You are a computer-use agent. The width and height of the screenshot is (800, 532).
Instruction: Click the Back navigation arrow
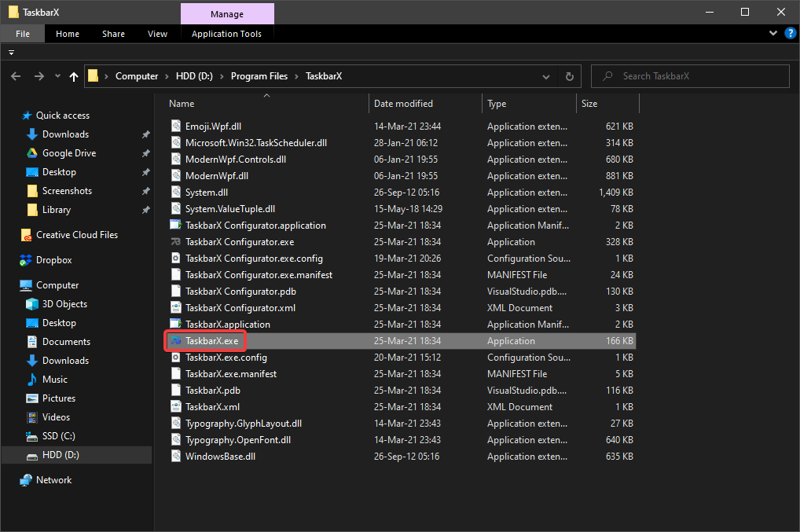[16, 76]
